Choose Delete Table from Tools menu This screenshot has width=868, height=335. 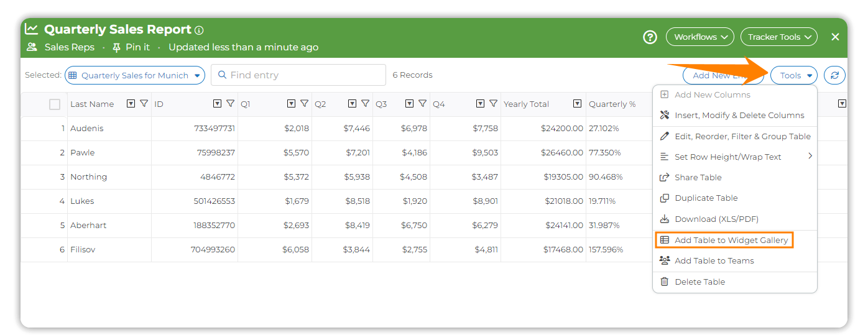tap(699, 282)
